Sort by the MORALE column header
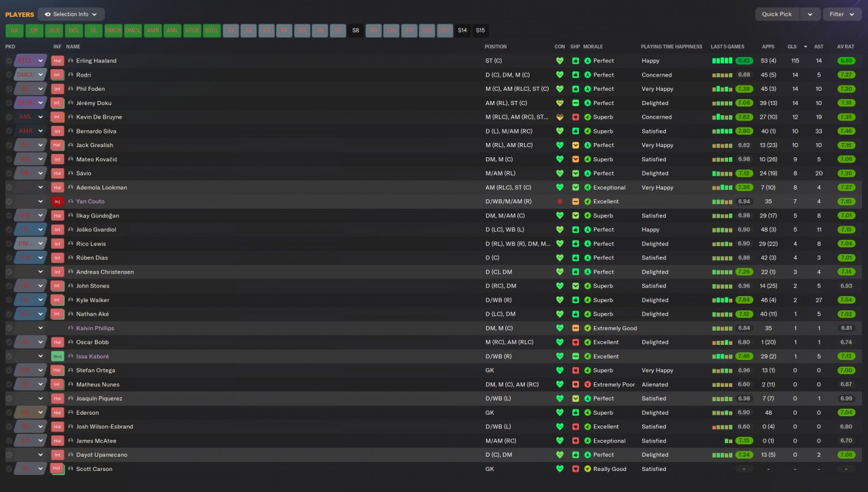This screenshot has width=868, height=492. tap(593, 47)
